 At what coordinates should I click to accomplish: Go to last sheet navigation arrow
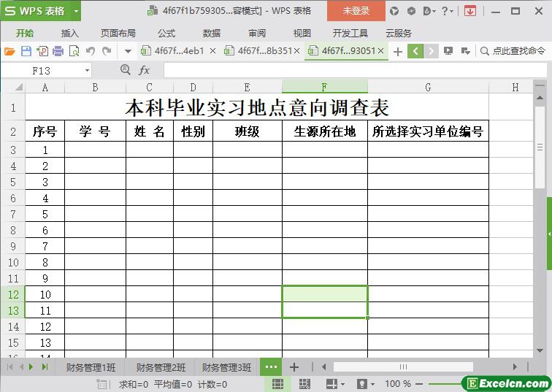click(x=45, y=367)
